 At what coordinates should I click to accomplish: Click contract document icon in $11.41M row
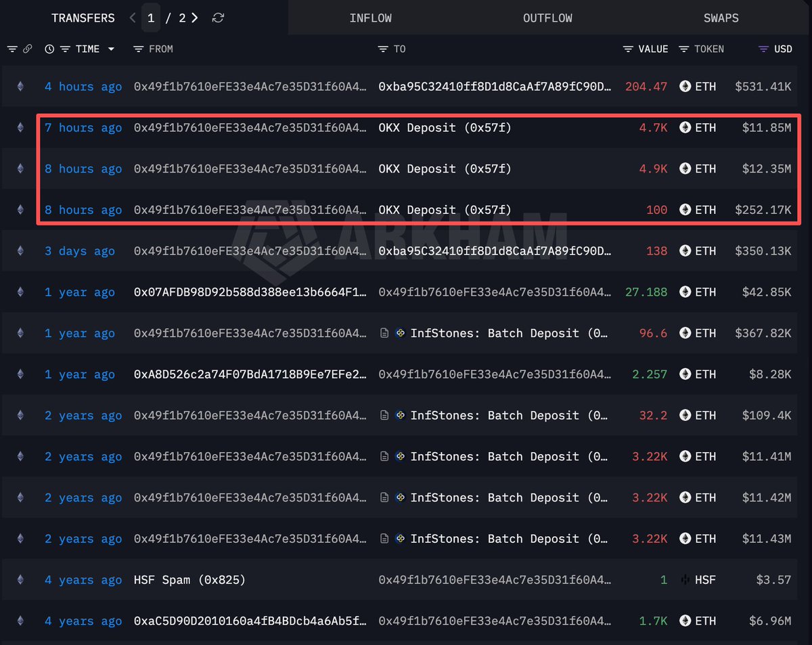tap(384, 457)
